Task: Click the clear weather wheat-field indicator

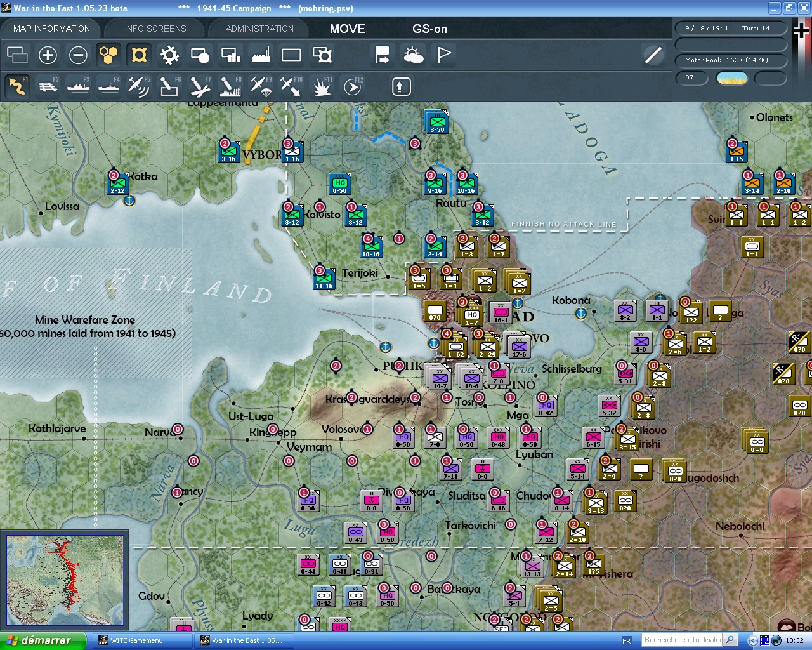Action: pyautogui.click(x=731, y=78)
